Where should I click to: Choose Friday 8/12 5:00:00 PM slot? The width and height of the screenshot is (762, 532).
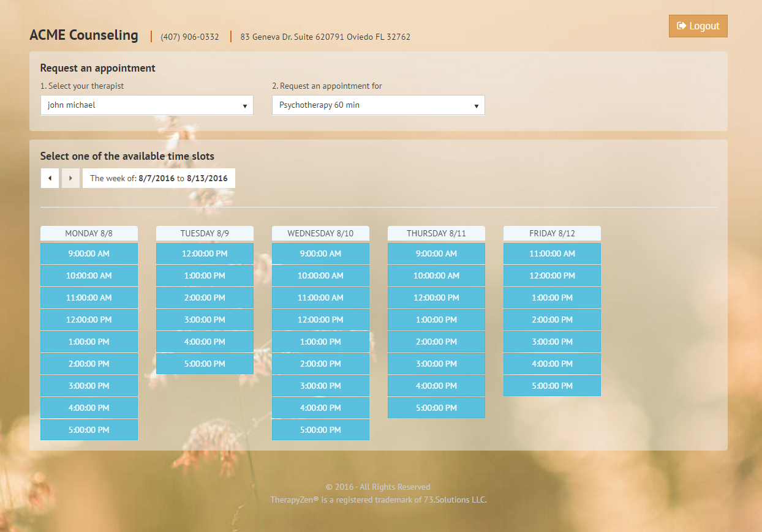tap(552, 386)
